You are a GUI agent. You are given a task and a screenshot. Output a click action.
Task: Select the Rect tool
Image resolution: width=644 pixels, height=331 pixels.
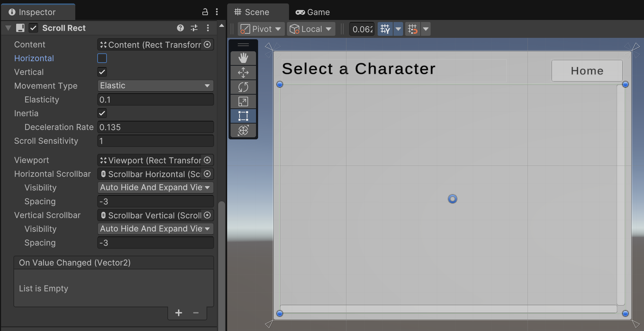[x=243, y=116]
